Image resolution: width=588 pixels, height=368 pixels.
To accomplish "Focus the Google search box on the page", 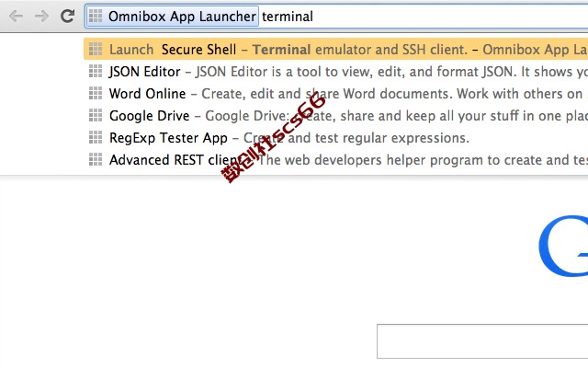I will click(482, 341).
